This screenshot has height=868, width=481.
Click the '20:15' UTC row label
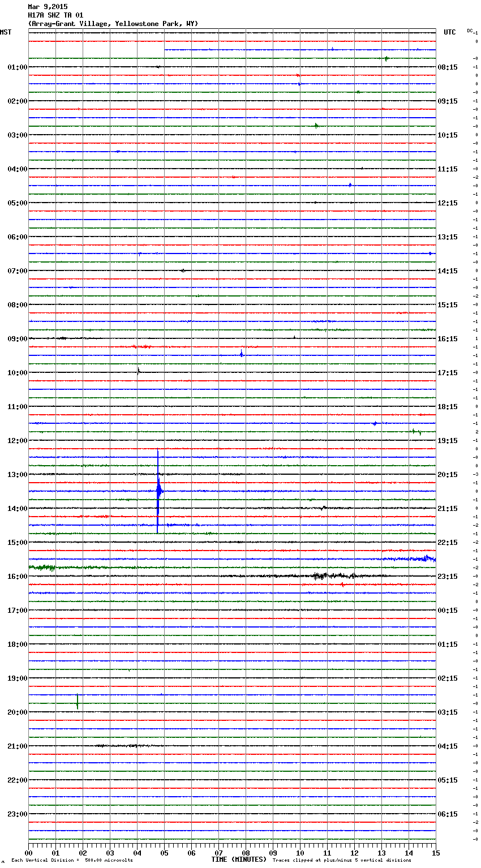(x=448, y=475)
